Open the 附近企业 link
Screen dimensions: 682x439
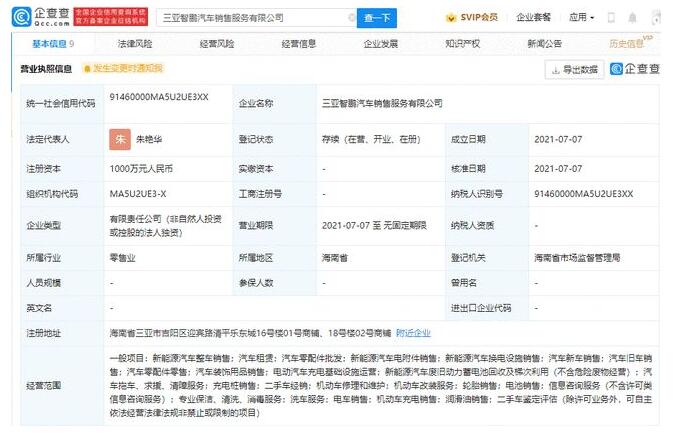413,333
